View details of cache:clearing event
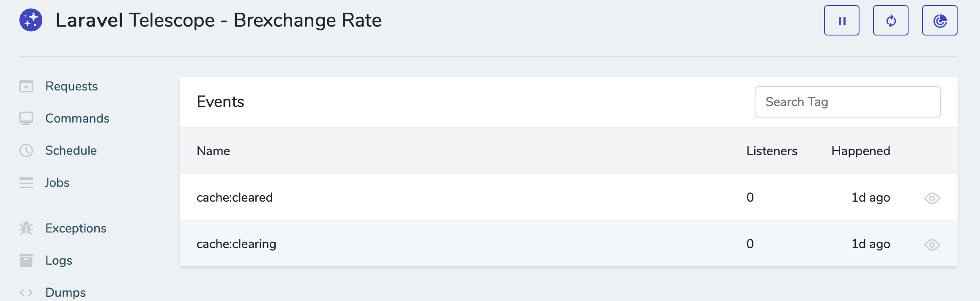Image resolution: width=980 pixels, height=301 pixels. pos(932,244)
